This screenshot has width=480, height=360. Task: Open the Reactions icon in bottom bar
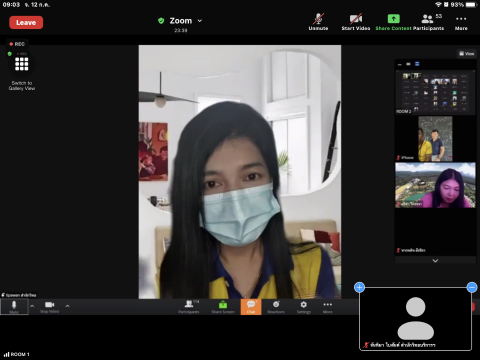[276, 307]
